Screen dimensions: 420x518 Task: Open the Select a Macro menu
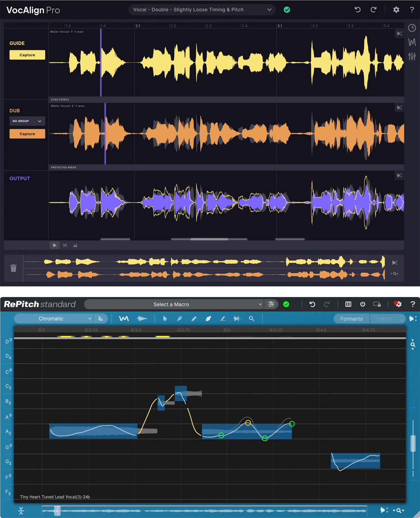coord(173,304)
